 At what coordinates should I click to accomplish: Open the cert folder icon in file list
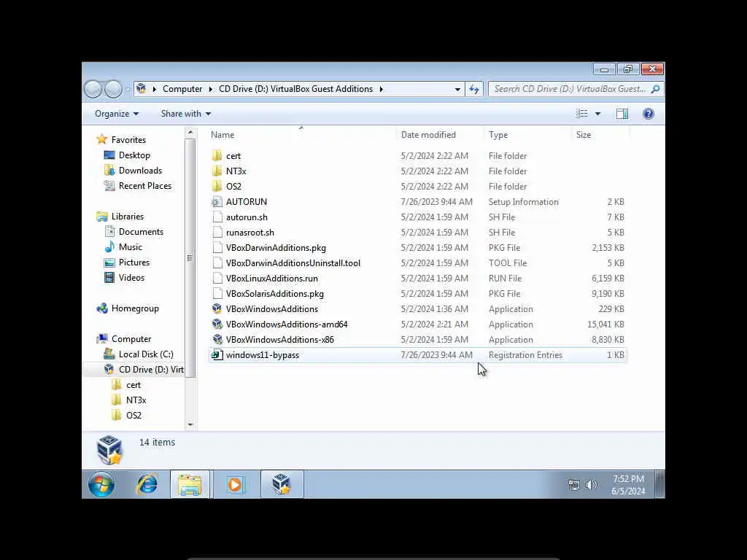(217, 156)
